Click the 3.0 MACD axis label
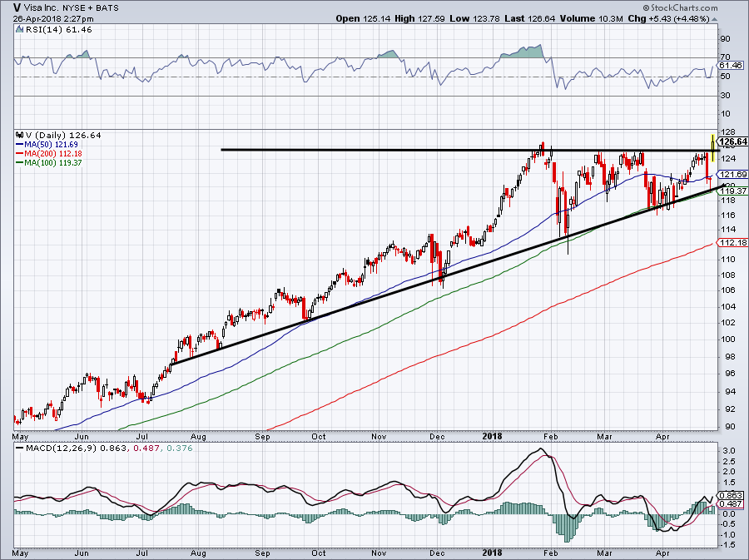Image resolution: width=749 pixels, height=560 pixels. 728,451
